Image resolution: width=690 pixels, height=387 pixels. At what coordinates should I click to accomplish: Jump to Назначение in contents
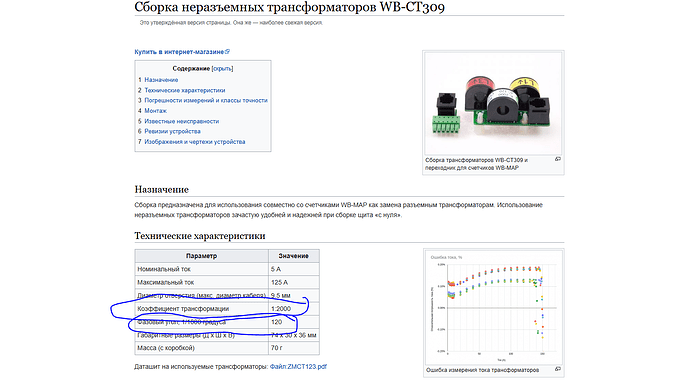pos(161,80)
